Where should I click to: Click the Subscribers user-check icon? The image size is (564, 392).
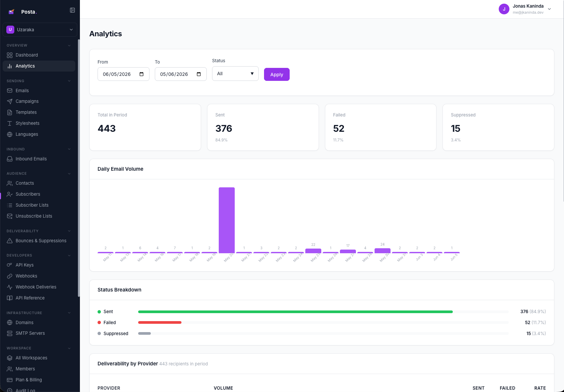(10, 194)
